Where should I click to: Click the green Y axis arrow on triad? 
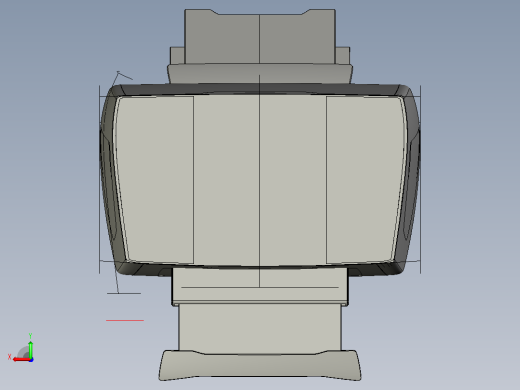pyautogui.click(x=30, y=349)
